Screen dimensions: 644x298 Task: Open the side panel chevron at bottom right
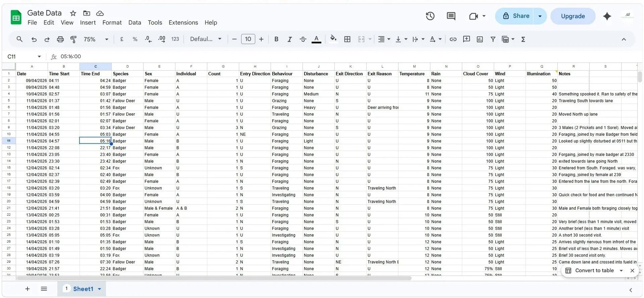point(631,290)
